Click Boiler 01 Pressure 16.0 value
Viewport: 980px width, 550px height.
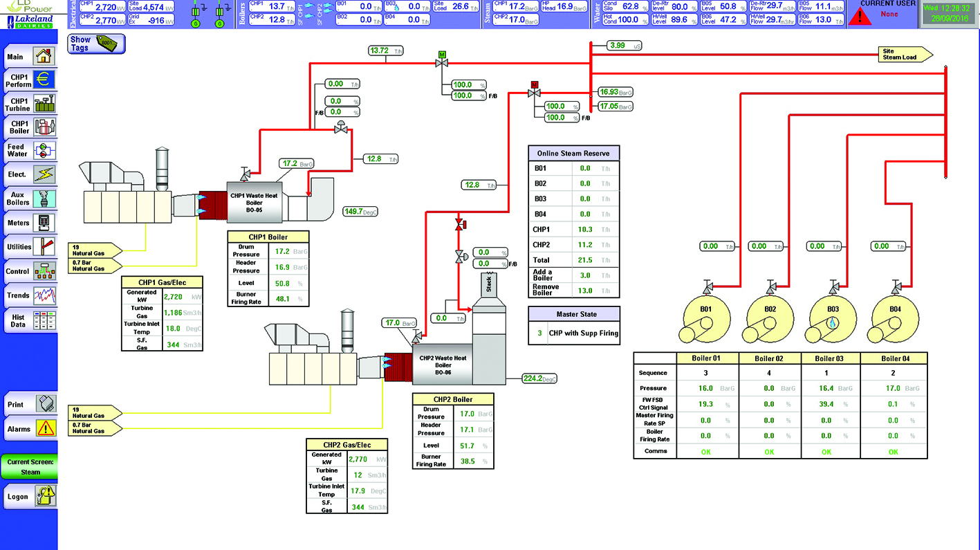click(x=705, y=388)
